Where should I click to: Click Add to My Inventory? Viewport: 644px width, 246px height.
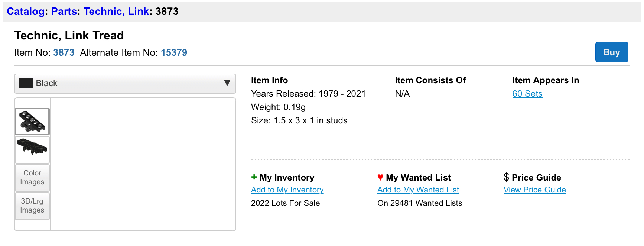[x=287, y=190]
